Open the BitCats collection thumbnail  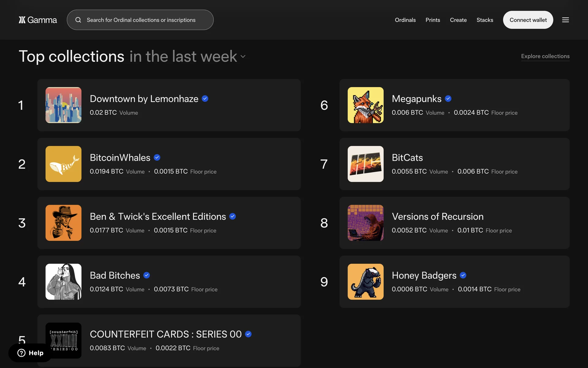(365, 164)
